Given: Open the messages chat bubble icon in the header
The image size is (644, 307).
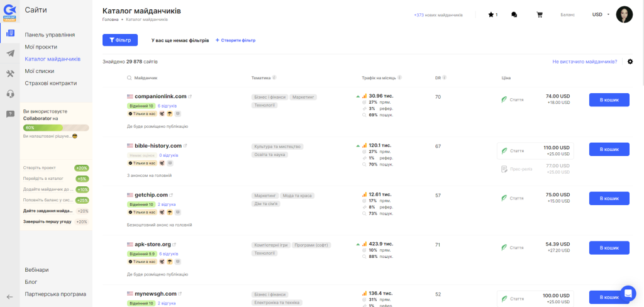Looking at the screenshot, I should [514, 14].
